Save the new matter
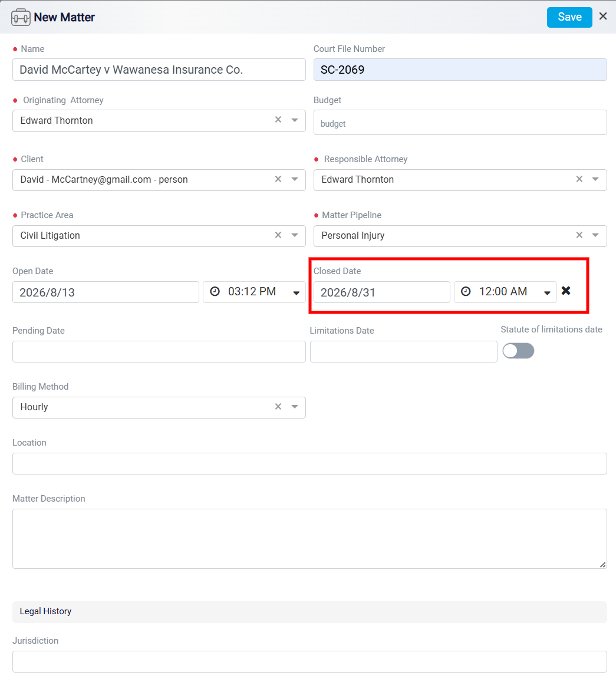Image resolution: width=616 pixels, height=682 pixels. [569, 18]
